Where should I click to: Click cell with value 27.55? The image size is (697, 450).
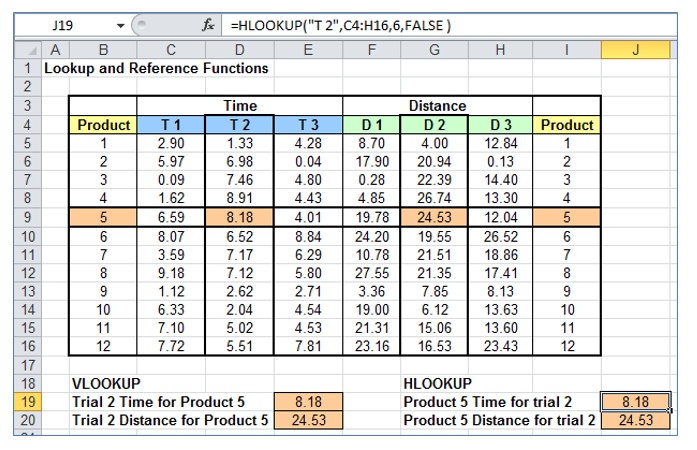pos(372,273)
